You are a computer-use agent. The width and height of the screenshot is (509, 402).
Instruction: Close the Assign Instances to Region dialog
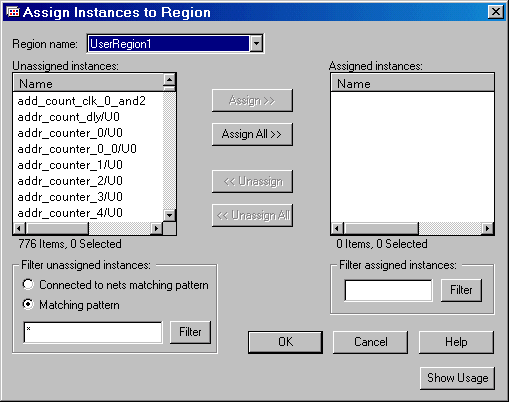pos(496,12)
